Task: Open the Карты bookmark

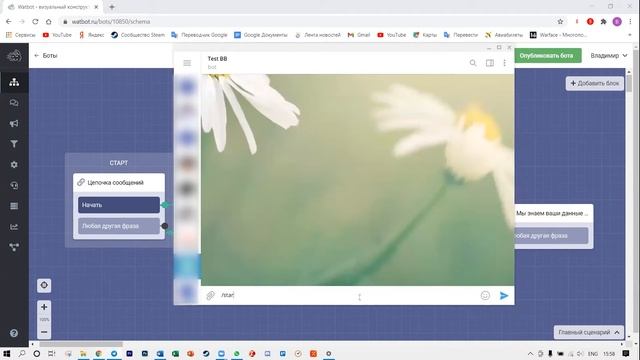Action: 425,35
